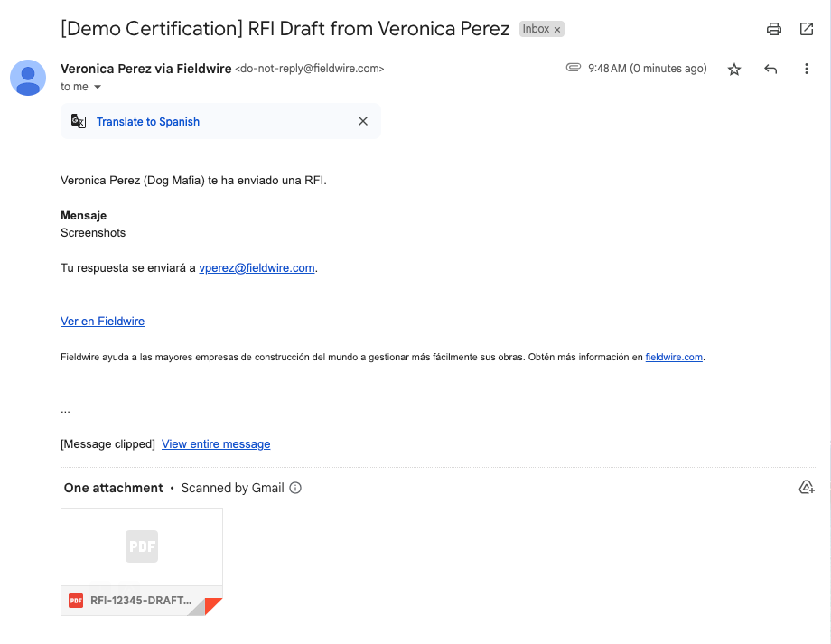Click View entire message
831x644 pixels.
[216, 443]
